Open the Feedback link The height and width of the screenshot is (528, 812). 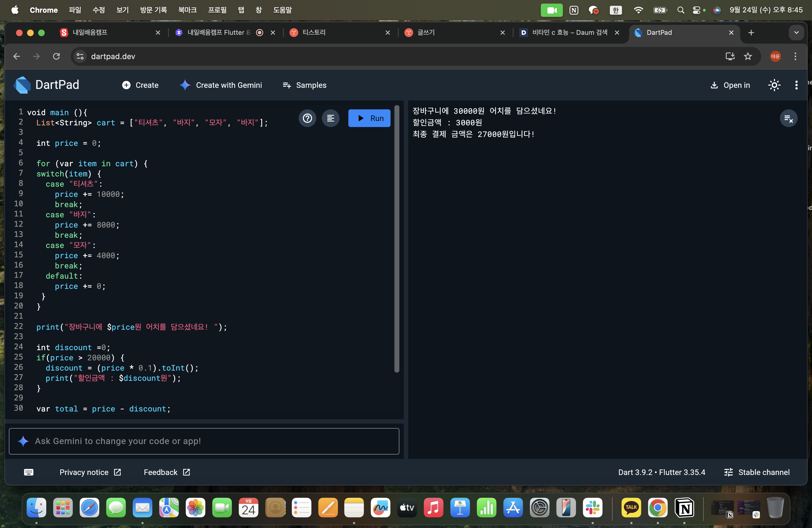(x=167, y=472)
